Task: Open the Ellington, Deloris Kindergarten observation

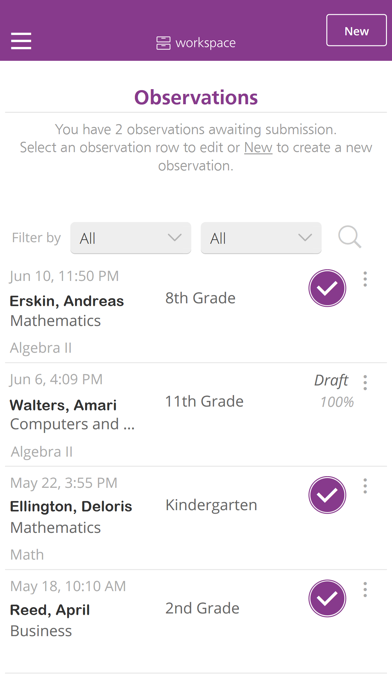Action: (x=196, y=518)
